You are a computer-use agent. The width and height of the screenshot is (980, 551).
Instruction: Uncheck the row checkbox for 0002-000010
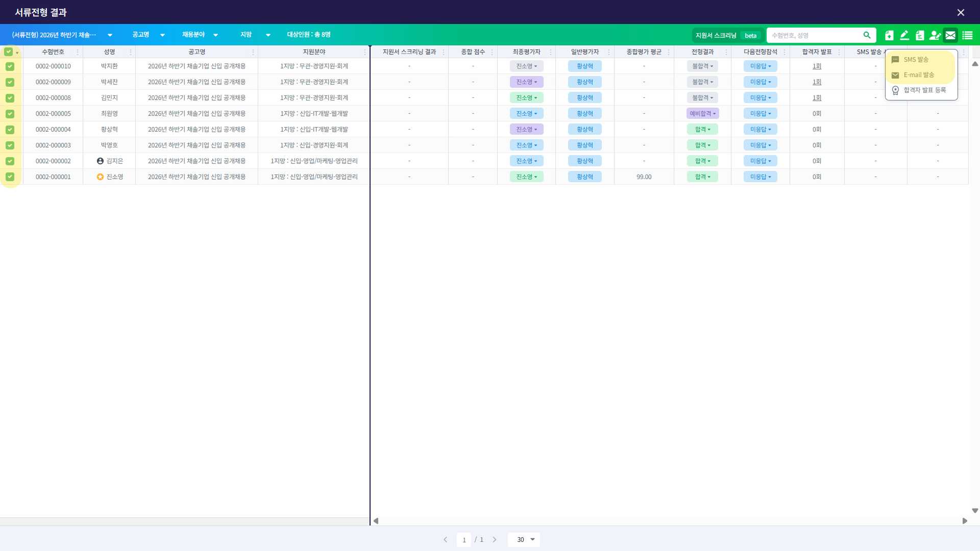10,66
